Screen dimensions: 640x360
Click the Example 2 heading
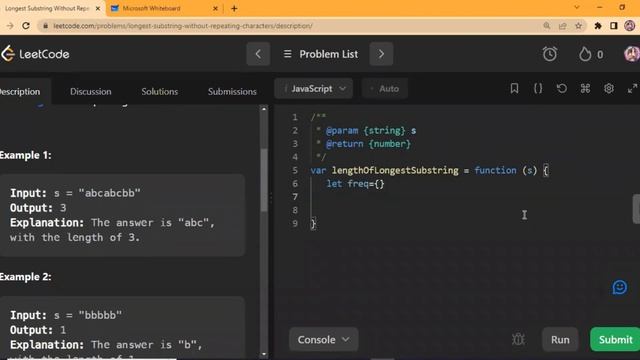[x=26, y=277]
